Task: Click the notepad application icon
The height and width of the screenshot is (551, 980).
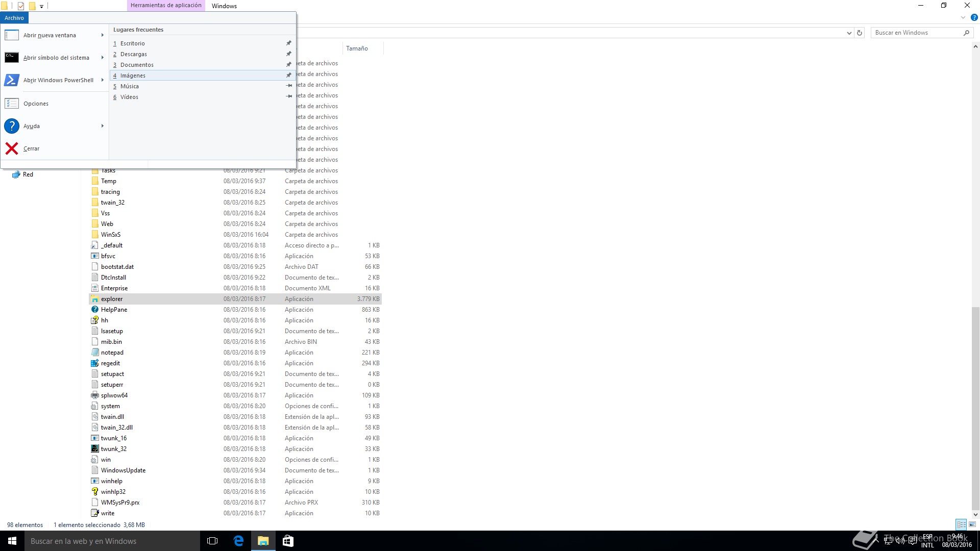Action: click(94, 353)
